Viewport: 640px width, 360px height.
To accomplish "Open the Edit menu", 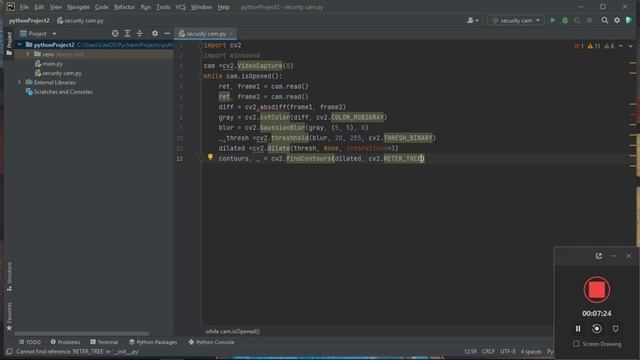I will (39, 7).
